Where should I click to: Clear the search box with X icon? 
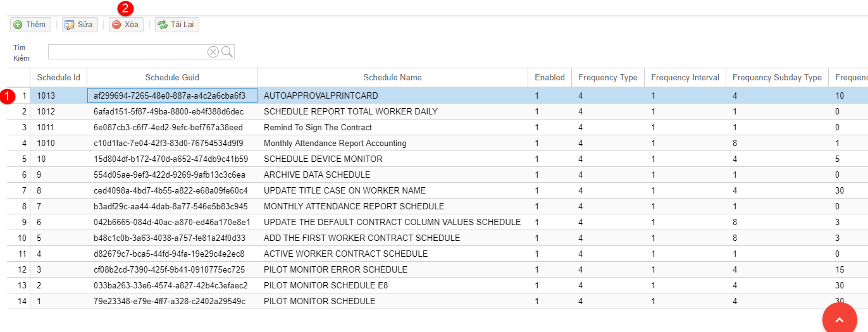[x=213, y=52]
